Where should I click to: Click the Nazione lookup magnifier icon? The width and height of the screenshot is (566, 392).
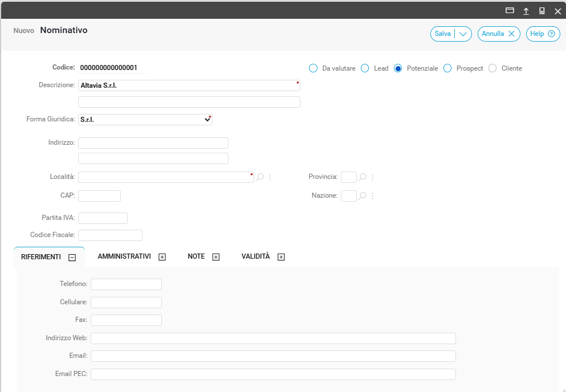[x=363, y=196]
